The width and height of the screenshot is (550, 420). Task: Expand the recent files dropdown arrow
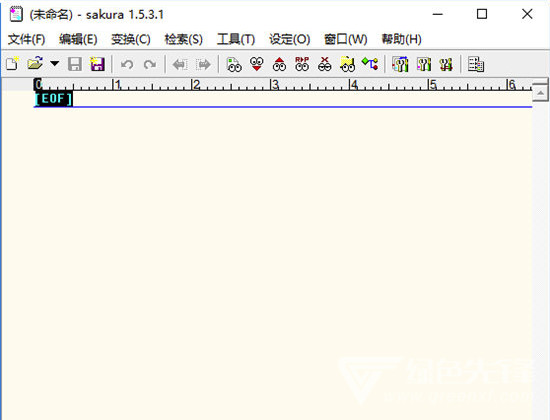click(x=54, y=64)
